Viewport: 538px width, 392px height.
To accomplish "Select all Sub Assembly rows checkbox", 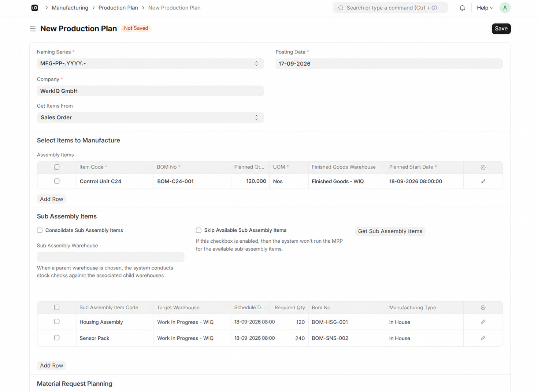I will tap(57, 307).
